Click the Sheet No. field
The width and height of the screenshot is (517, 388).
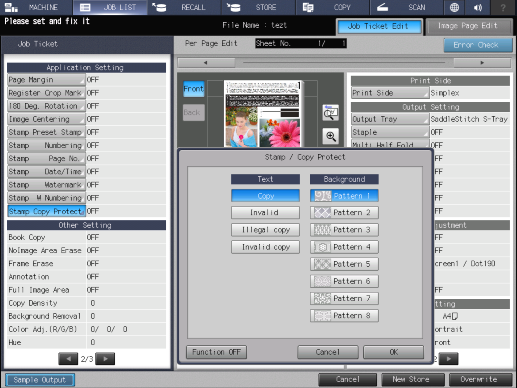click(301, 43)
